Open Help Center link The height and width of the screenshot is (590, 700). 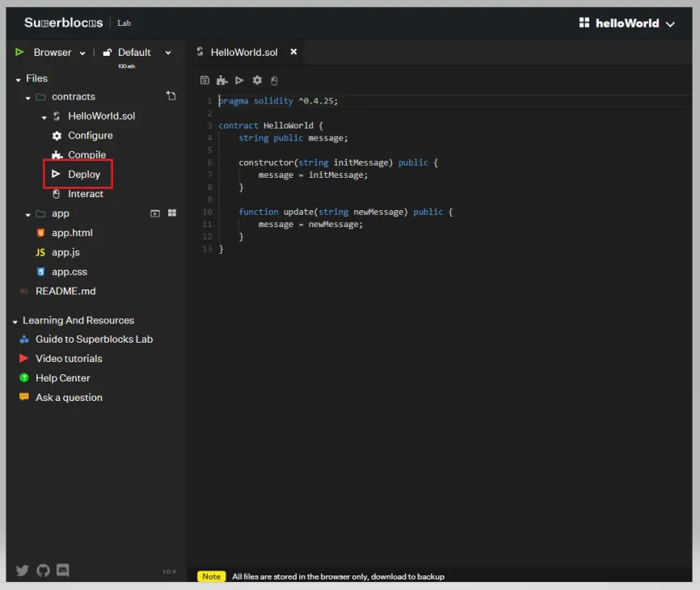point(62,378)
